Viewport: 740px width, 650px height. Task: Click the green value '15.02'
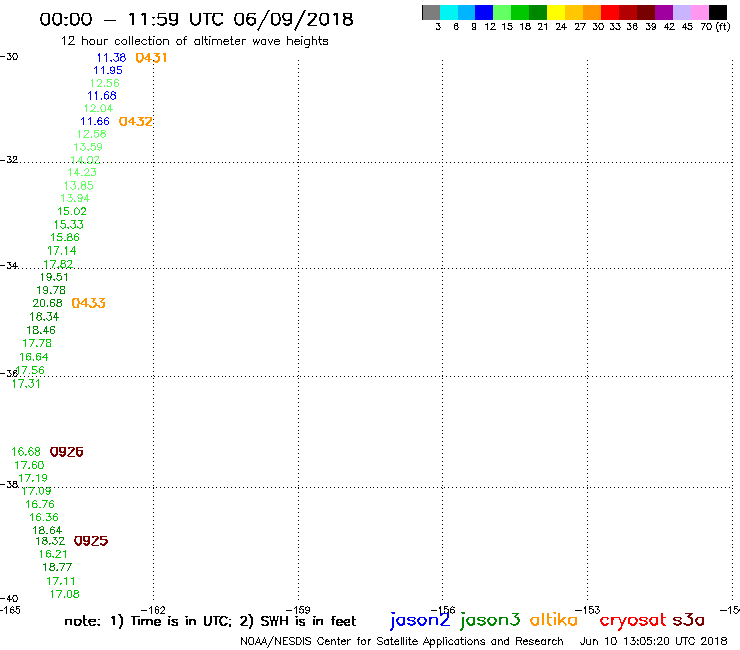pos(72,211)
